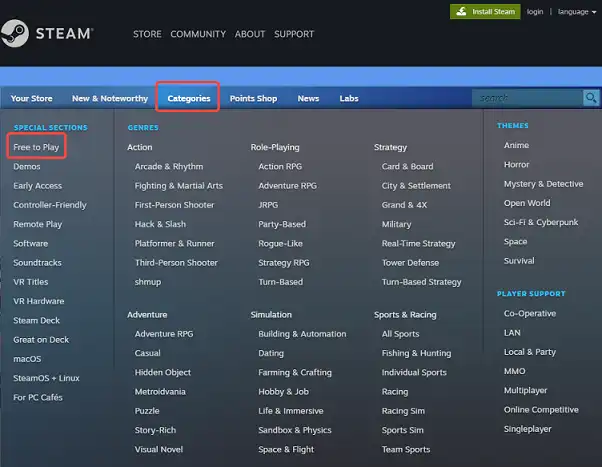
Task: Open the Steam Deck section
Action: [x=36, y=320]
